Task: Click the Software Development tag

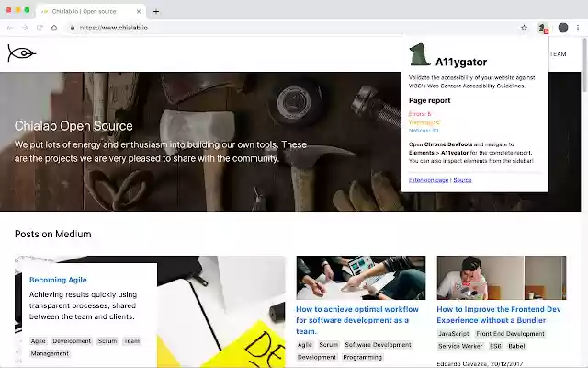Action: click(x=378, y=345)
